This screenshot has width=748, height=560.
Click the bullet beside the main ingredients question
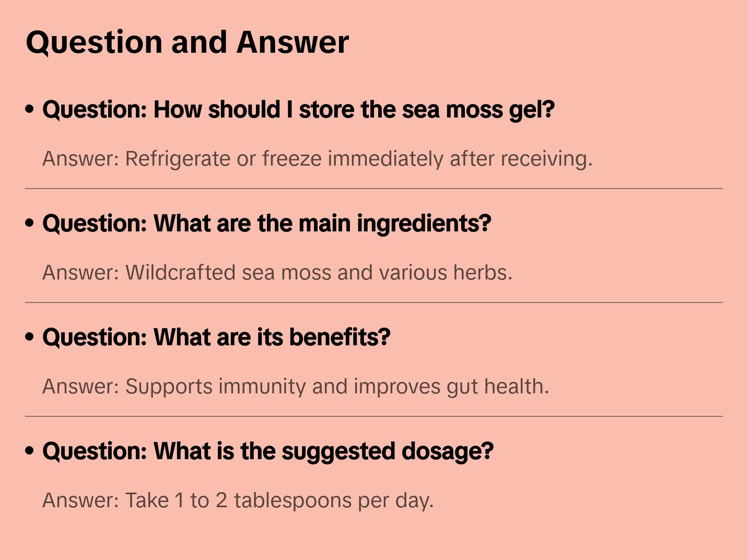point(30,224)
